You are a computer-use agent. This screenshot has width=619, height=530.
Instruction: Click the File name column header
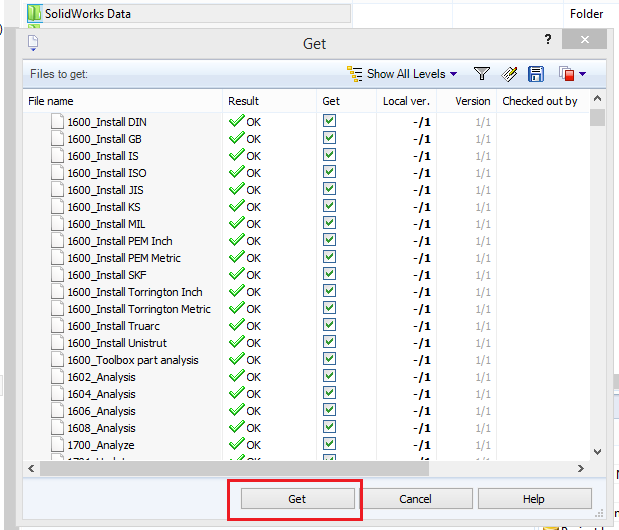click(51, 101)
